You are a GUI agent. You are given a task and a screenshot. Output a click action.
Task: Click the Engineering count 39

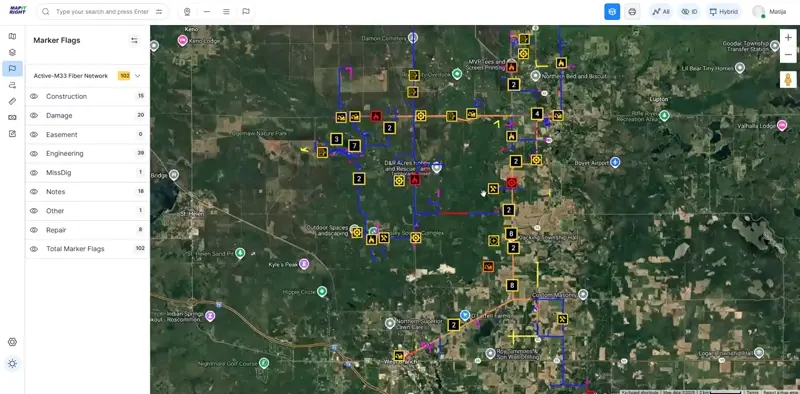(x=140, y=153)
